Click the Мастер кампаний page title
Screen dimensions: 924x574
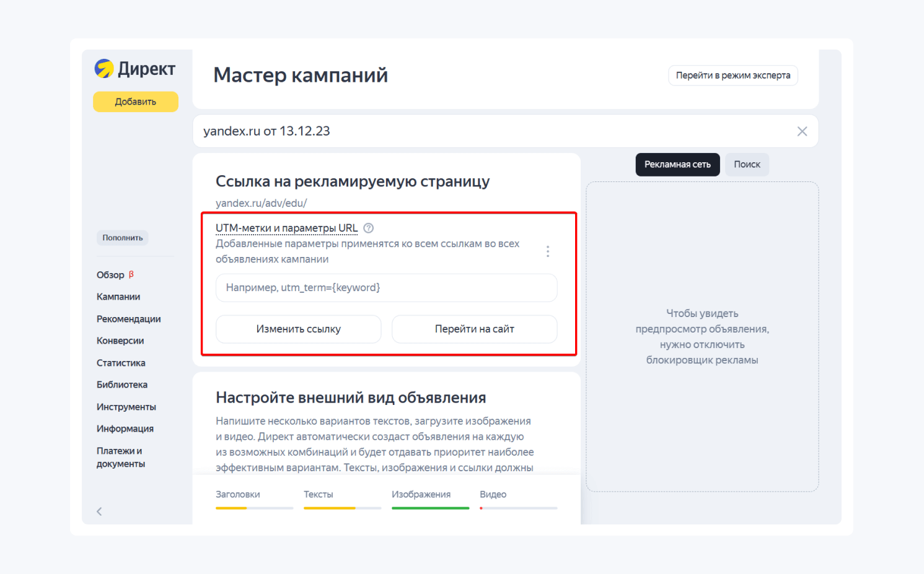[x=301, y=75]
